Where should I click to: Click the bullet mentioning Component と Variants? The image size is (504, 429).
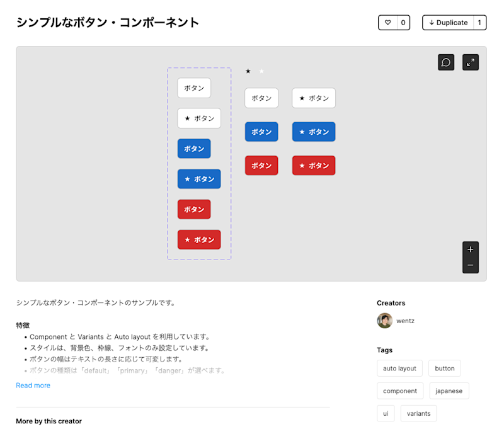coord(120,337)
